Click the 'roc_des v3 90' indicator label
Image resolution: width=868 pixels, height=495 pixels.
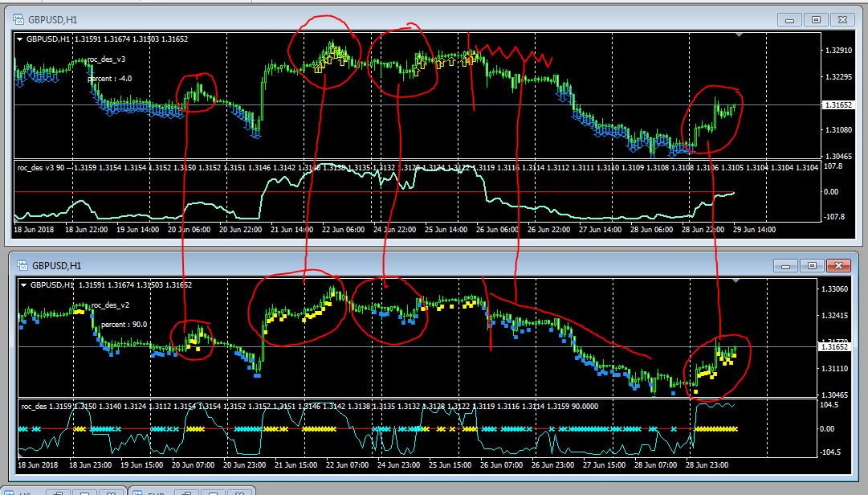click(x=41, y=167)
